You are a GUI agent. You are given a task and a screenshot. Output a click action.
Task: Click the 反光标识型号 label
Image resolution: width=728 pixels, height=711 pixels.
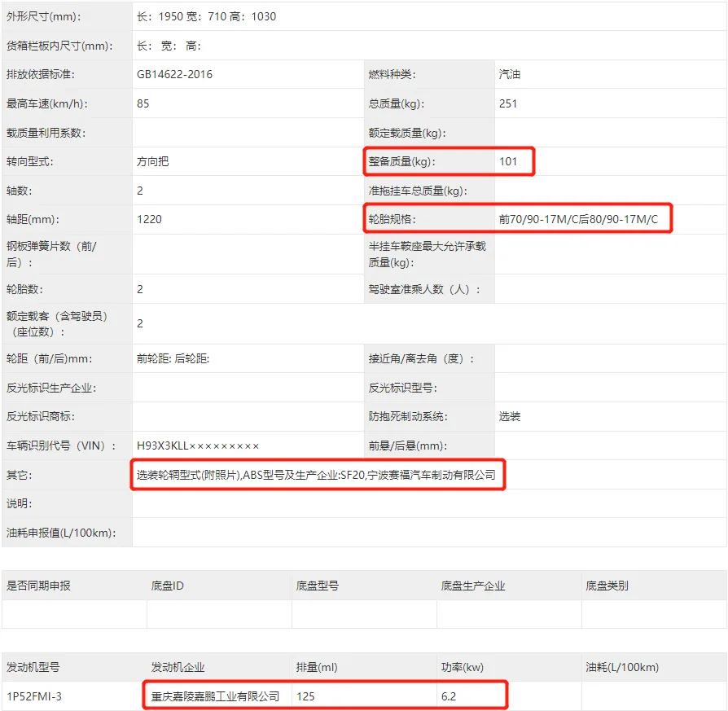pyautogui.click(x=402, y=388)
